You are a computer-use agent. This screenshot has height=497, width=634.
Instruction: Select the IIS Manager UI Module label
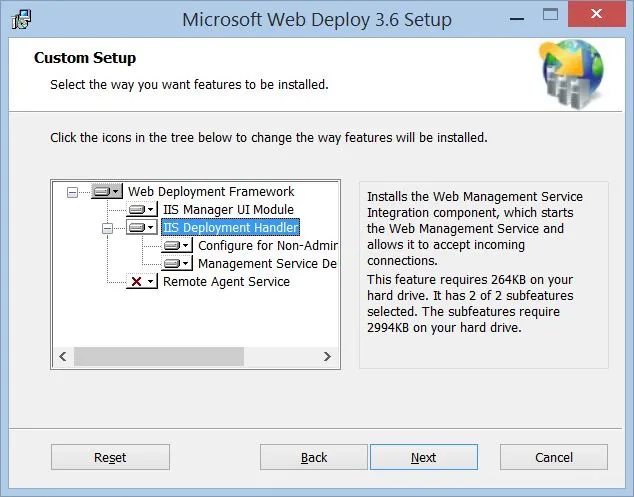point(228,209)
